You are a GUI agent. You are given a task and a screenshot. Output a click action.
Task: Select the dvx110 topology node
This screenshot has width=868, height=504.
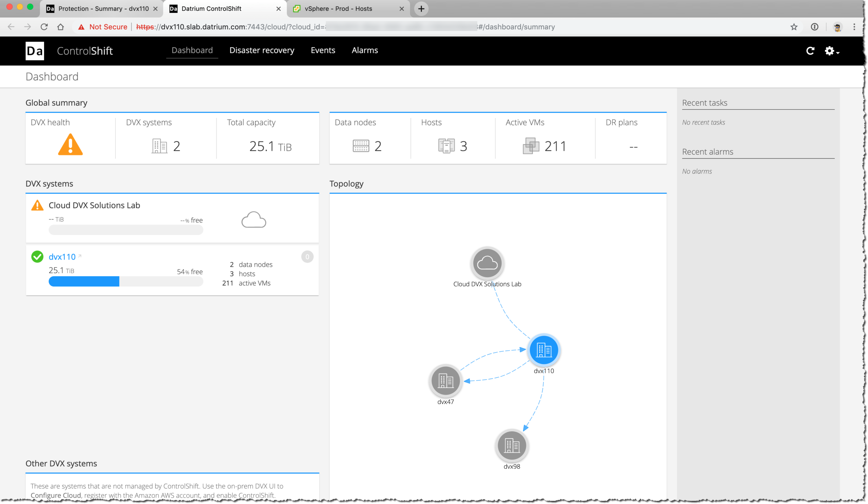coord(544,350)
